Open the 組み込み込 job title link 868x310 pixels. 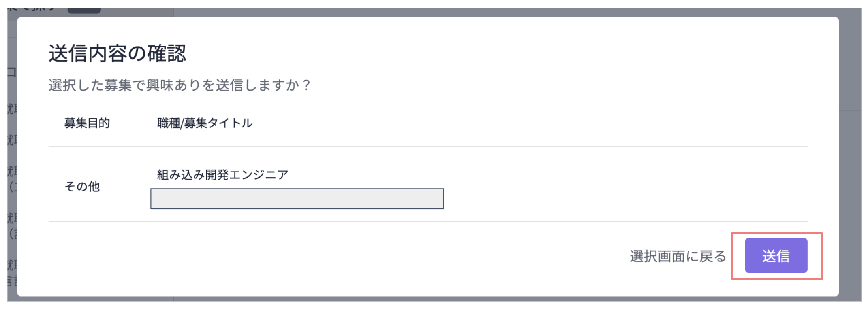(222, 176)
